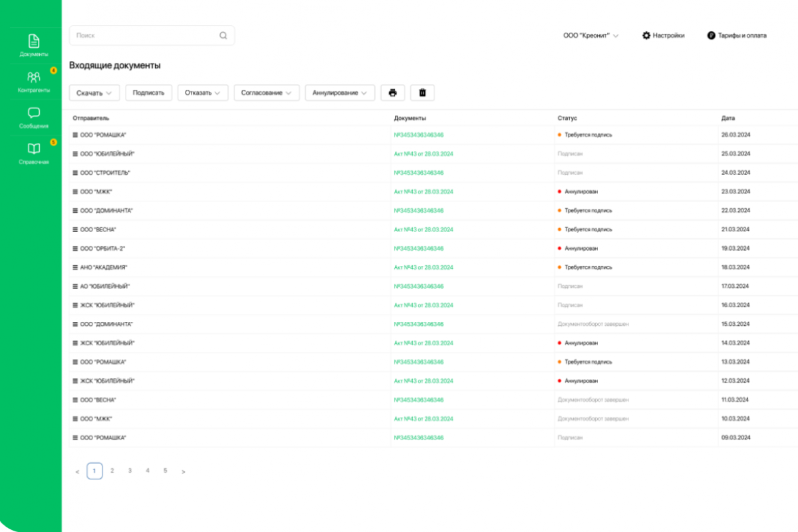Open the document link in the ООО "МЖК" row dated 23.03.2024

click(424, 192)
